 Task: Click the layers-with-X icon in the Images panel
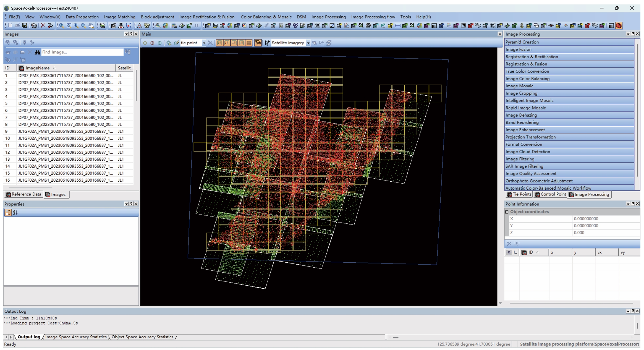pyautogui.click(x=15, y=42)
